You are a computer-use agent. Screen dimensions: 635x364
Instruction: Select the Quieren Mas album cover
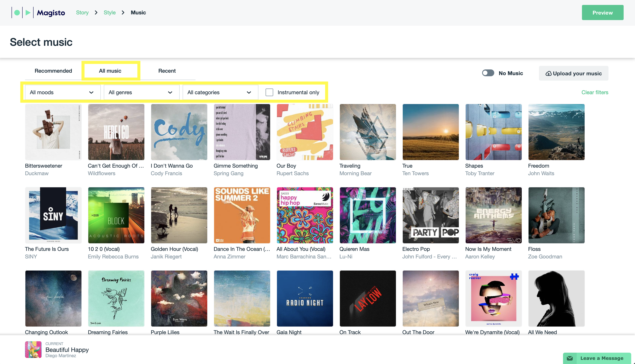coord(368,215)
